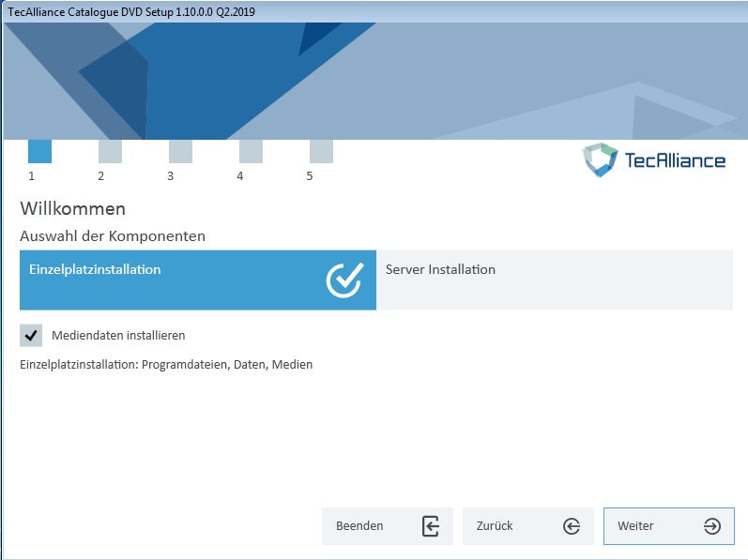Click the circled checkmark on Einzelplatzinstallation
The height and width of the screenshot is (560, 748).
pos(344,280)
